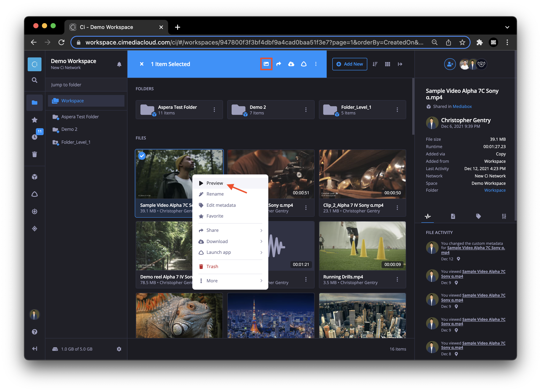Open the Clip_2_Alpha 7 IV thumbnail

(362, 174)
